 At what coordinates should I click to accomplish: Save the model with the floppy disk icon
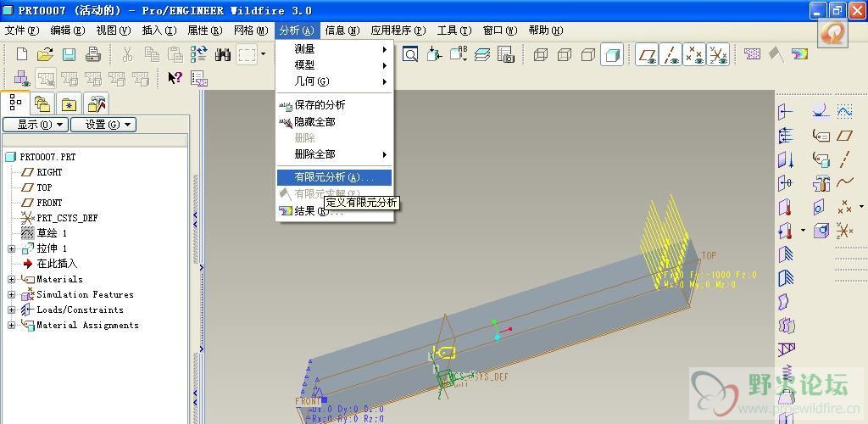70,54
